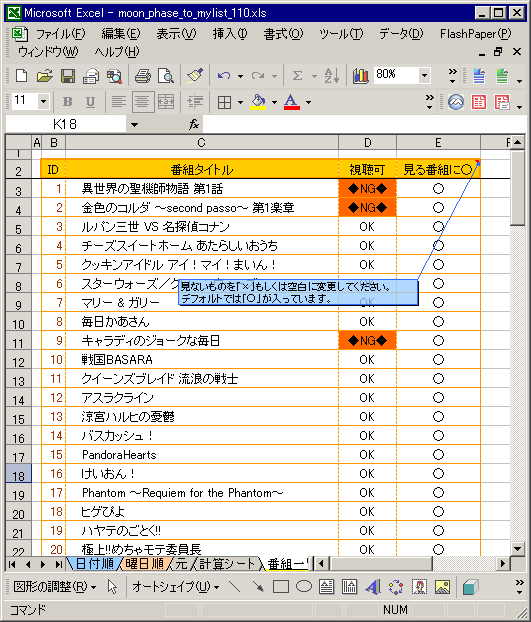531x622 pixels.
Task: Apply borders with the Borders icon
Action: (x=224, y=102)
